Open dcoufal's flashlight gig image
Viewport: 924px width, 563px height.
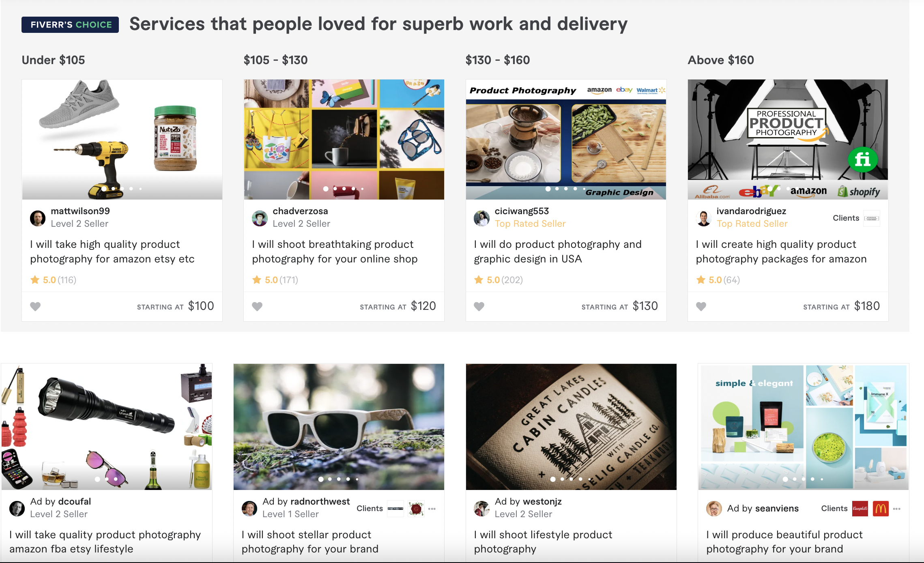click(107, 427)
